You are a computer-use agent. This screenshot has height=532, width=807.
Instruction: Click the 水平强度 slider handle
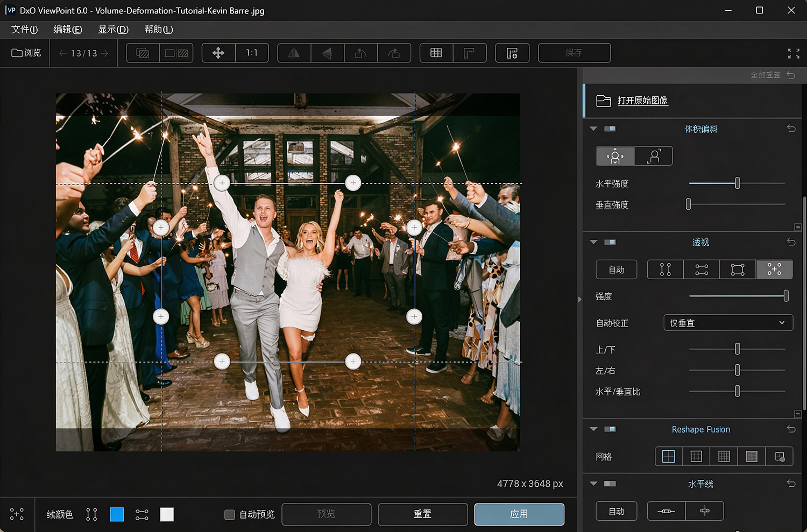tap(738, 183)
